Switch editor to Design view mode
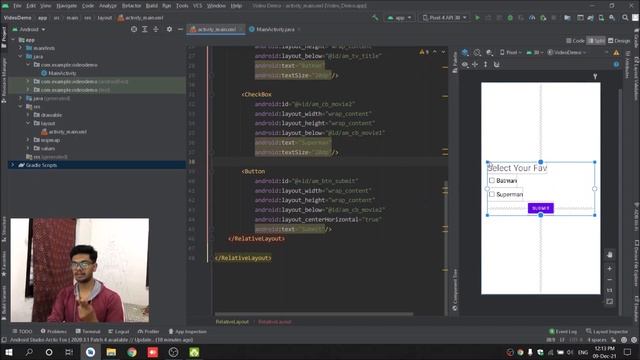 pos(619,40)
